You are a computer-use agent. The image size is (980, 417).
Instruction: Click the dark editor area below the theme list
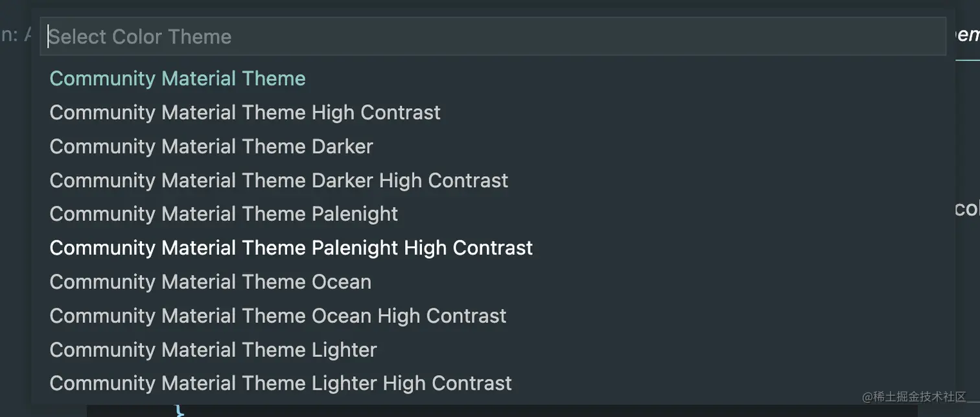pos(519,411)
